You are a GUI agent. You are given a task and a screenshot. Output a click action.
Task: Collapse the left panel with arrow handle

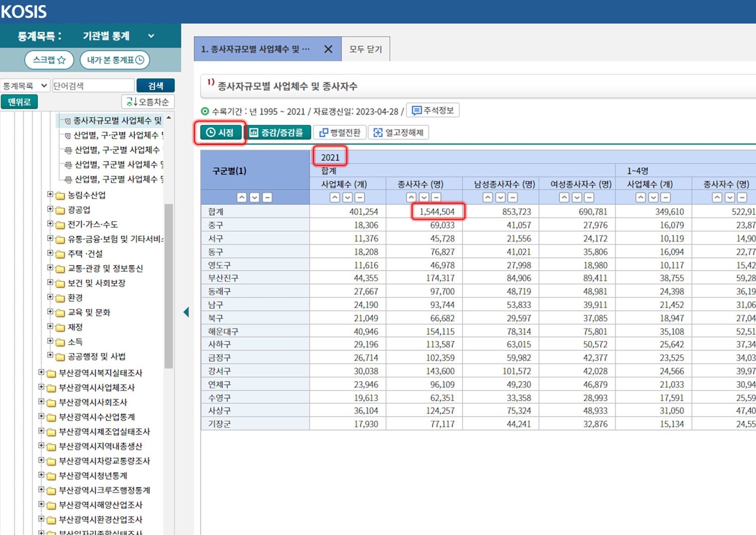click(x=186, y=312)
